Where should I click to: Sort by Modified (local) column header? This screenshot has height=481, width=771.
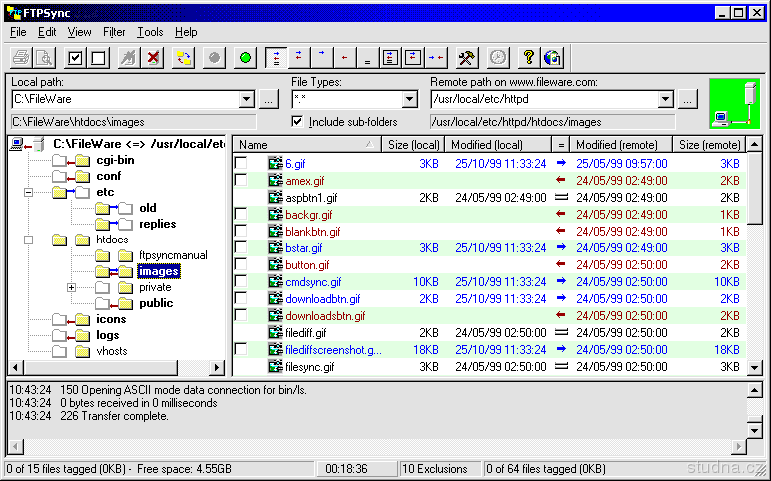click(497, 145)
